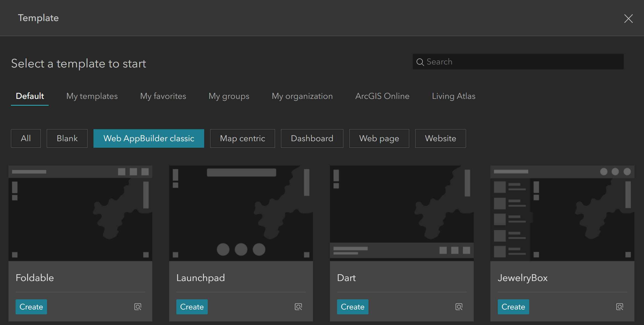Image resolution: width=644 pixels, height=325 pixels.
Task: Open the My favorites tab
Action: point(163,96)
